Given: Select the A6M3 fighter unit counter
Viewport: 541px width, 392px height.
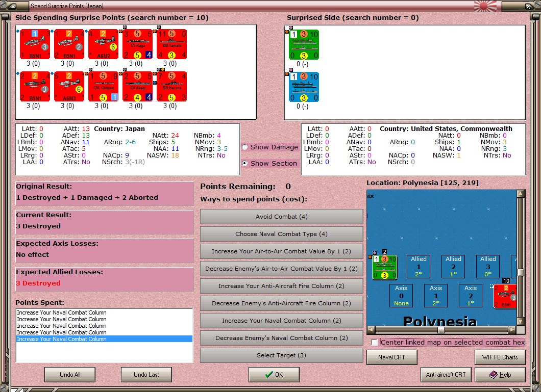Looking at the screenshot, I should (x=69, y=87).
